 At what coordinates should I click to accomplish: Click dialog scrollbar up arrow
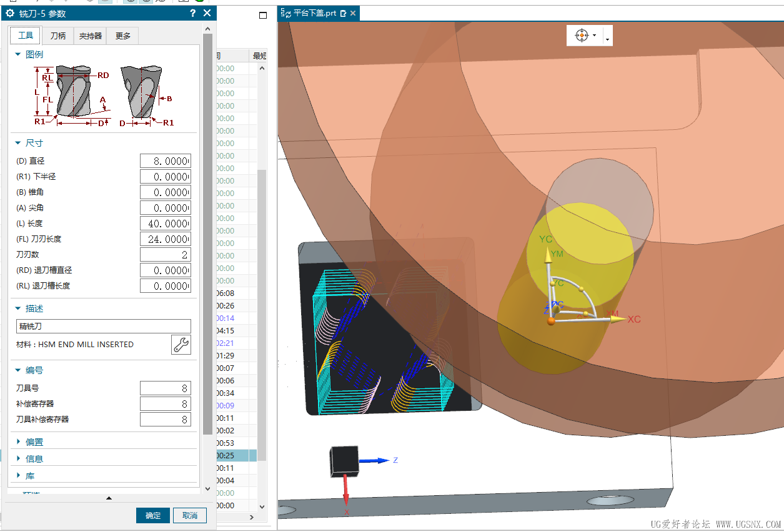208,29
